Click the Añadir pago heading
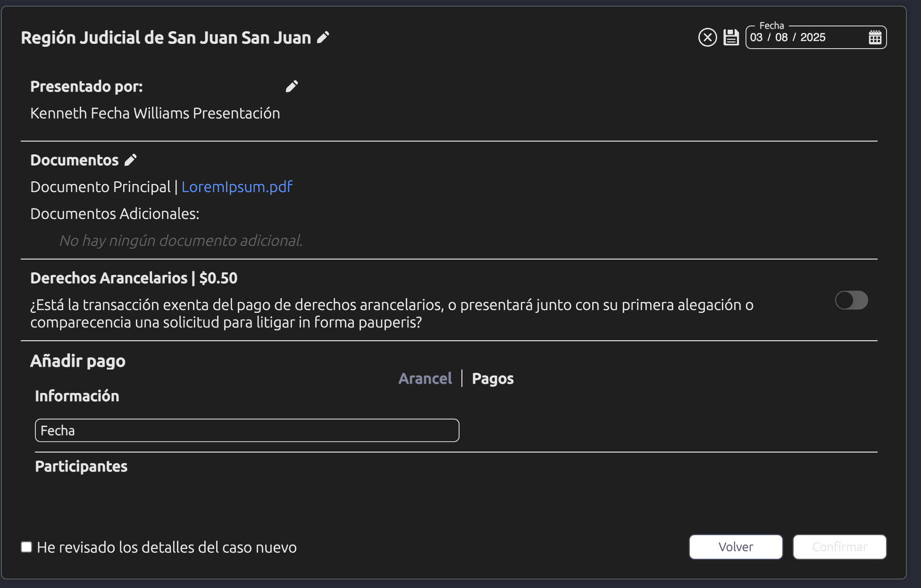This screenshot has height=588, width=921. point(78,361)
